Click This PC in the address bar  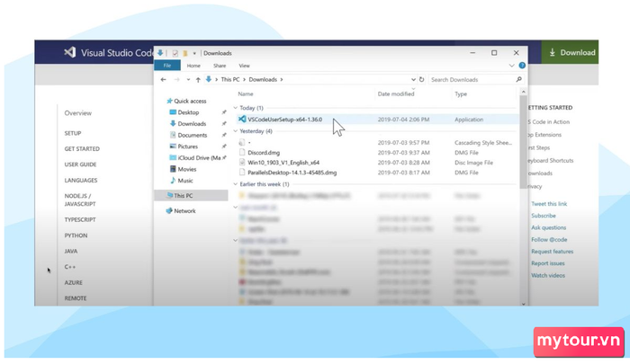click(x=229, y=79)
